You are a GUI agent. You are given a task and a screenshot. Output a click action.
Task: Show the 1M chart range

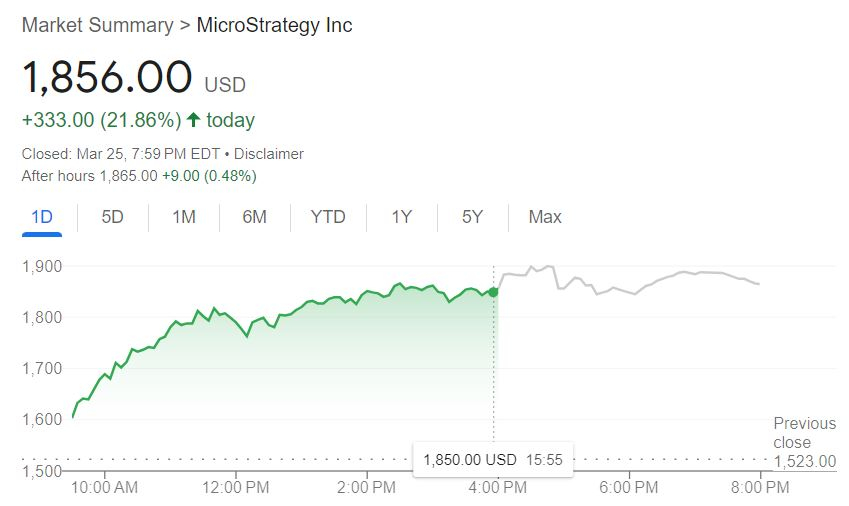[183, 217]
